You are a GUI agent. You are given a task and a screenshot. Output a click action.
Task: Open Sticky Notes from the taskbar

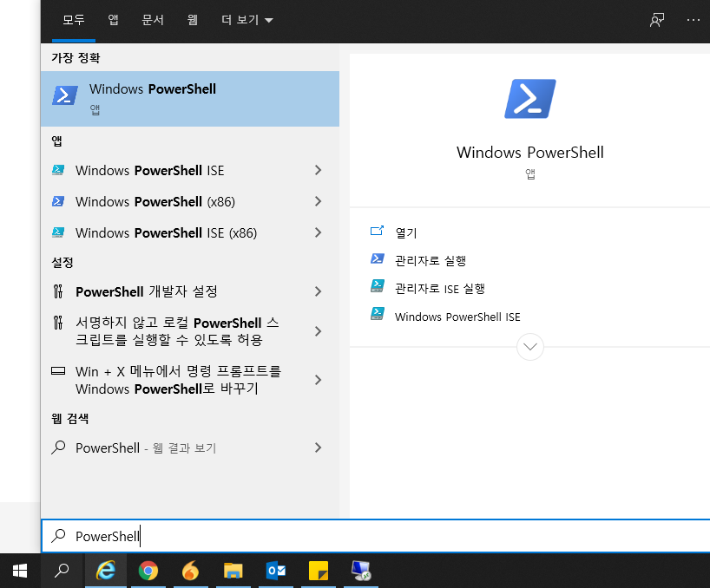pos(319,571)
